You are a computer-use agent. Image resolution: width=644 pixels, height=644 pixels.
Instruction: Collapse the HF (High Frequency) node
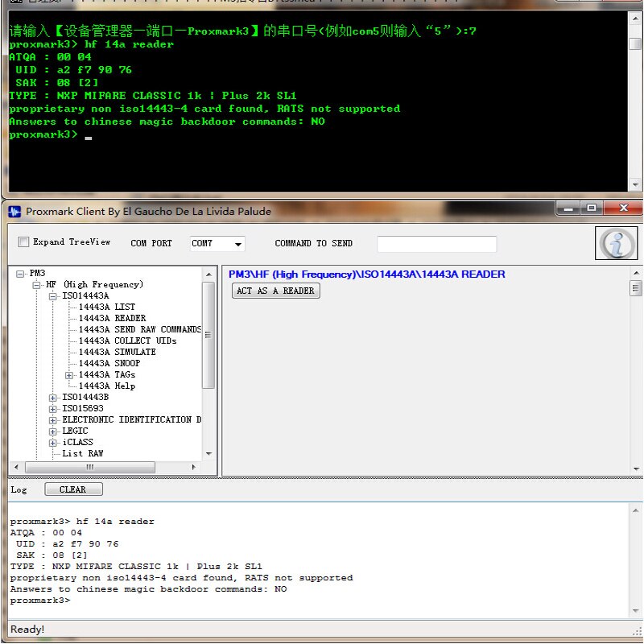point(36,285)
